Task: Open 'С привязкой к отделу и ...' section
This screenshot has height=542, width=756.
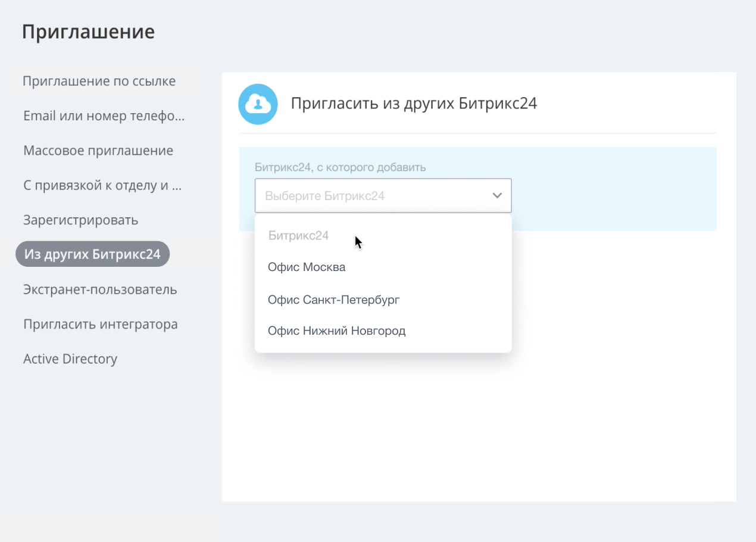Action: [x=102, y=185]
